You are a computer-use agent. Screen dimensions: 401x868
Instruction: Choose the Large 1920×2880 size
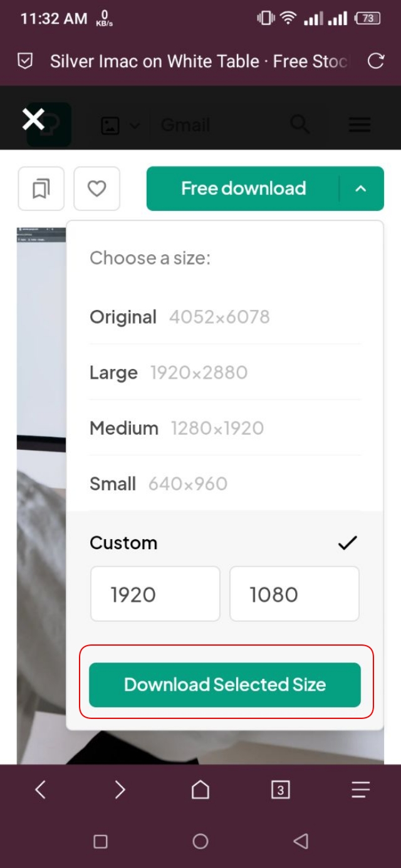(x=169, y=373)
